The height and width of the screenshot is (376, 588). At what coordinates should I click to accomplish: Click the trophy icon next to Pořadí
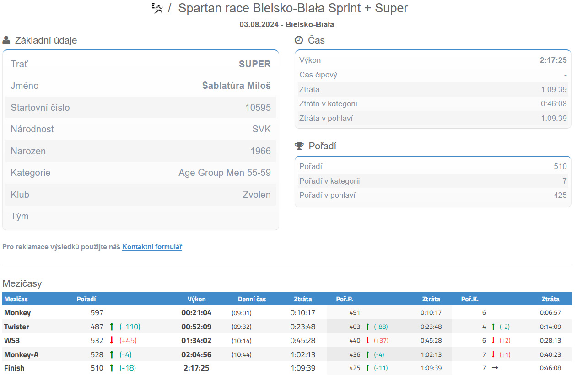click(299, 146)
